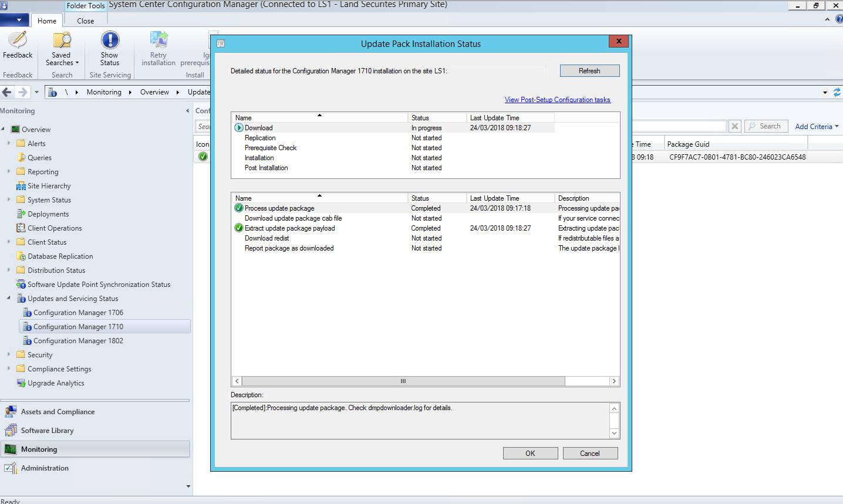The width and height of the screenshot is (843, 504).
Task: Sort upper list by Status column header
Action: point(437,117)
